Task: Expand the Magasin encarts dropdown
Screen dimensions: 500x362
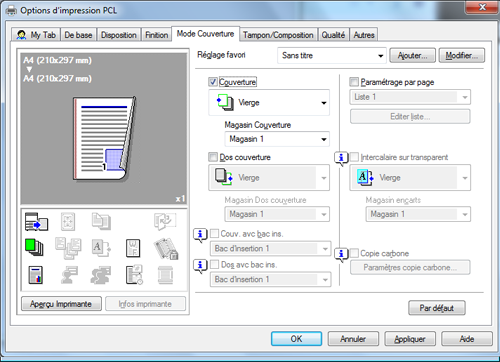Action: click(x=418, y=214)
